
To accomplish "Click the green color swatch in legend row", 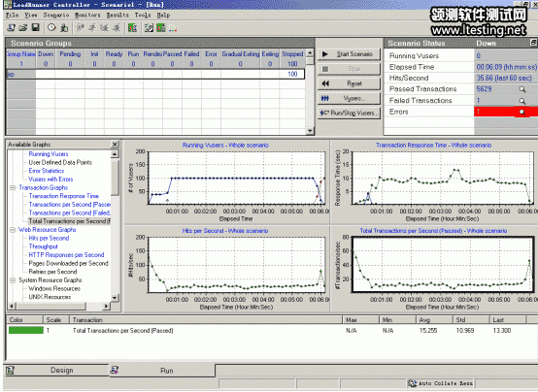I will (25, 330).
